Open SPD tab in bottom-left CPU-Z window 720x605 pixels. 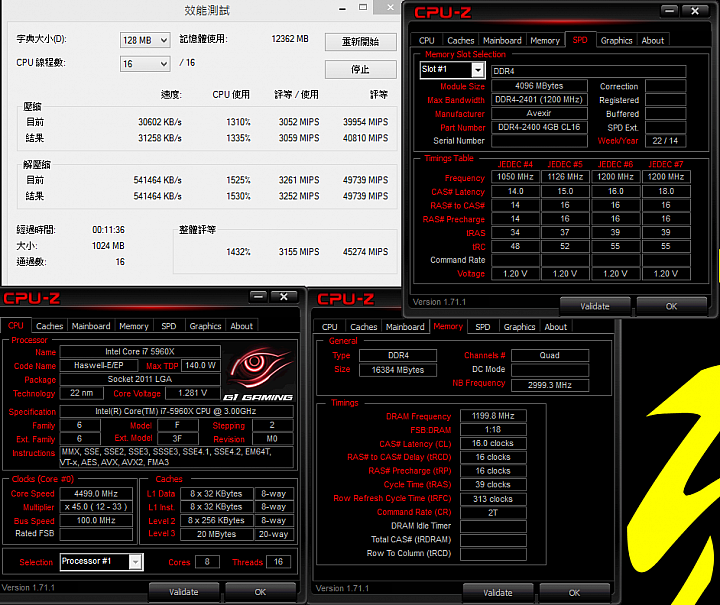coord(169,326)
